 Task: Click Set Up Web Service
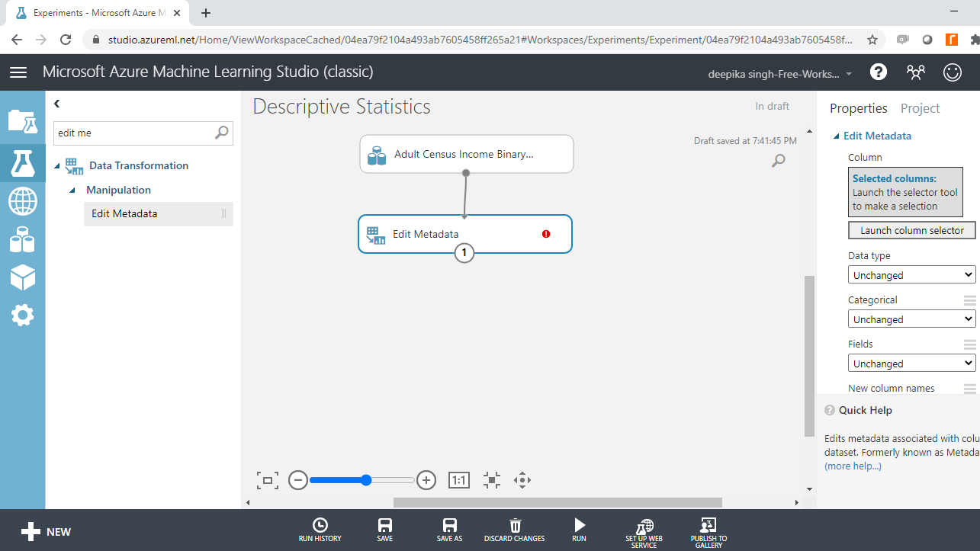point(644,533)
